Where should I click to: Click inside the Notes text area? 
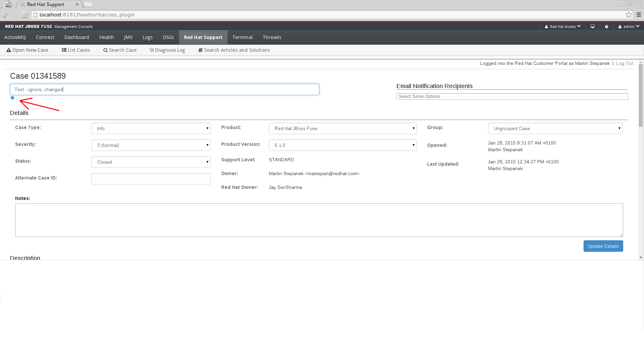click(x=319, y=220)
